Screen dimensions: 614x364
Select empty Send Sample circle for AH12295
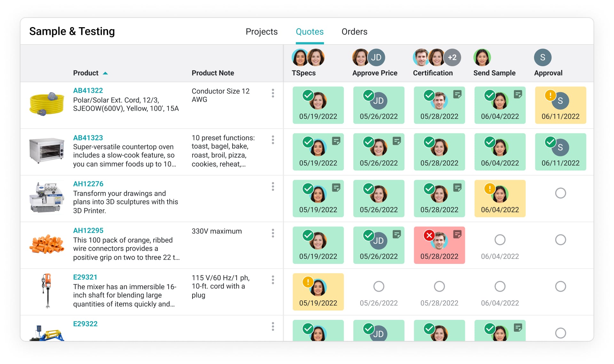coord(500,240)
